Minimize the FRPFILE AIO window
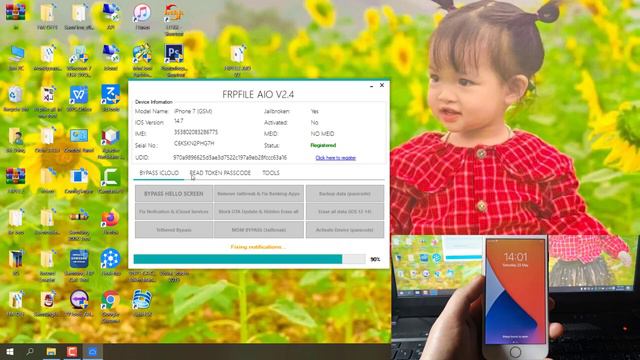640x360 pixels. pos(371,86)
